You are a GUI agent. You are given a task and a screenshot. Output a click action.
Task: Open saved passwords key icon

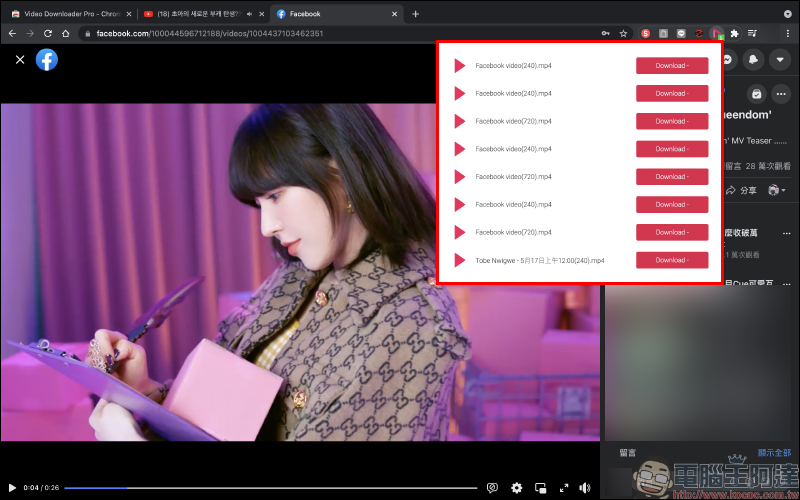(605, 33)
